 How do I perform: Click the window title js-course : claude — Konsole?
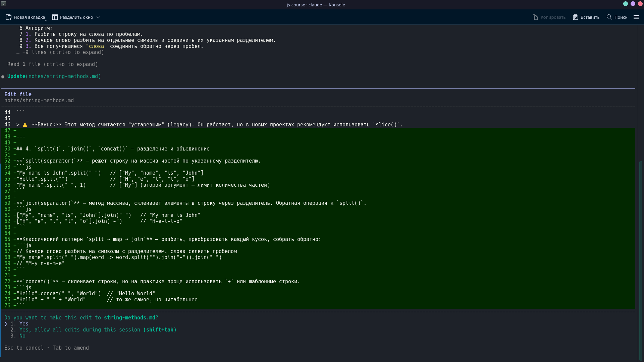click(316, 5)
